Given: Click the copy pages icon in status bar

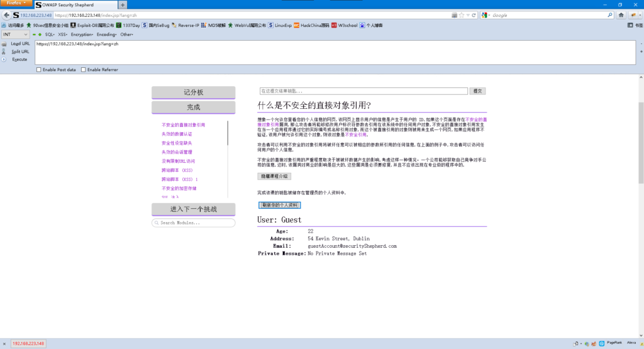Looking at the screenshot, I should (576, 344).
